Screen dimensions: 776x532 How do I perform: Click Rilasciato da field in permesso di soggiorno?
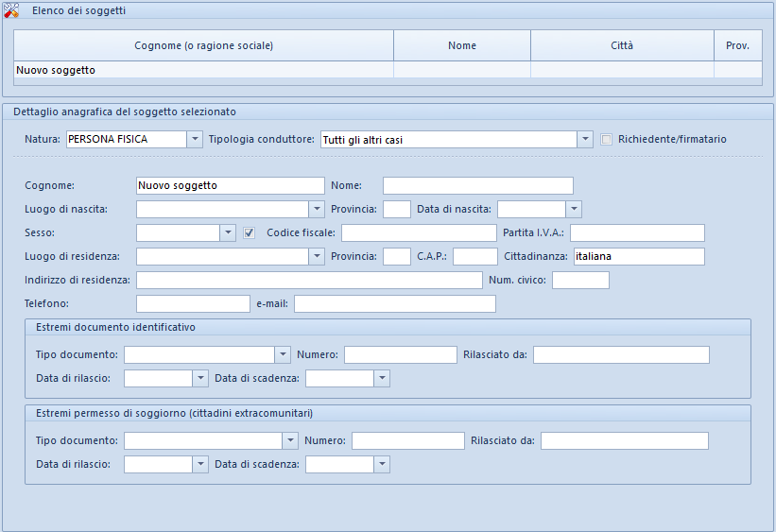point(625,441)
